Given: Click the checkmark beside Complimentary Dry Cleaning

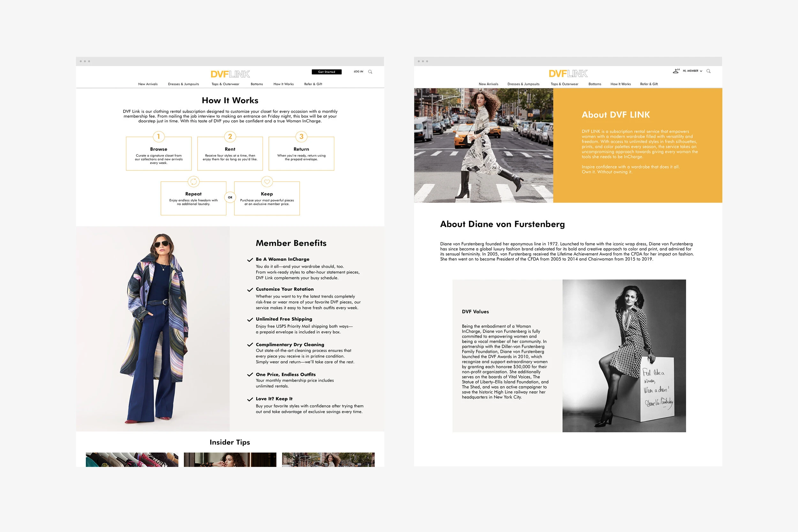Looking at the screenshot, I should (x=250, y=345).
